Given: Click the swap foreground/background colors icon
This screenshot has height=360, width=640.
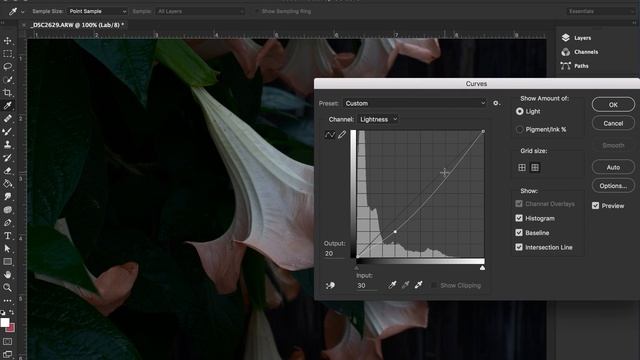Looking at the screenshot, I should tap(12, 313).
